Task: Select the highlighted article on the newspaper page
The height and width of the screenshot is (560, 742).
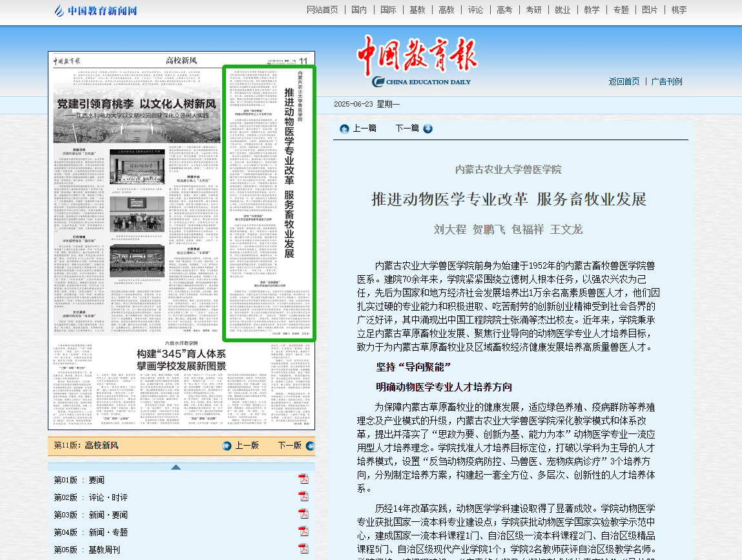Action: click(x=269, y=203)
